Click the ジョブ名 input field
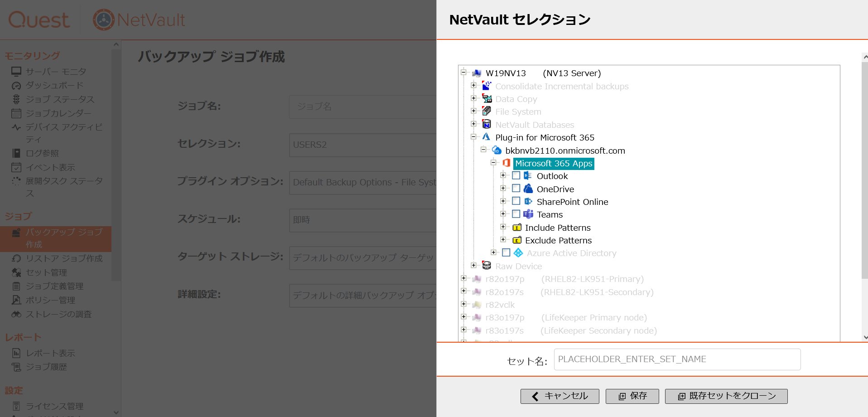The width and height of the screenshot is (868, 417). 362,107
